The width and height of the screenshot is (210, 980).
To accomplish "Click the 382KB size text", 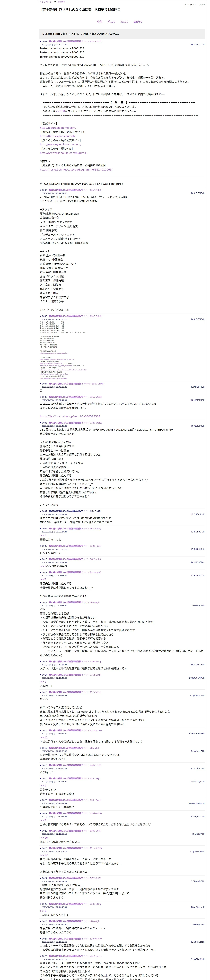I will tap(202, 5).
